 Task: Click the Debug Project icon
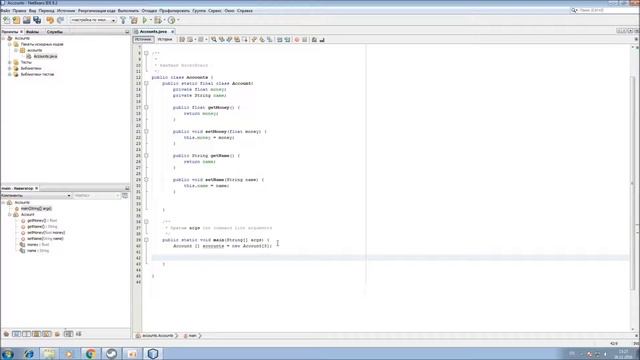click(x=158, y=20)
